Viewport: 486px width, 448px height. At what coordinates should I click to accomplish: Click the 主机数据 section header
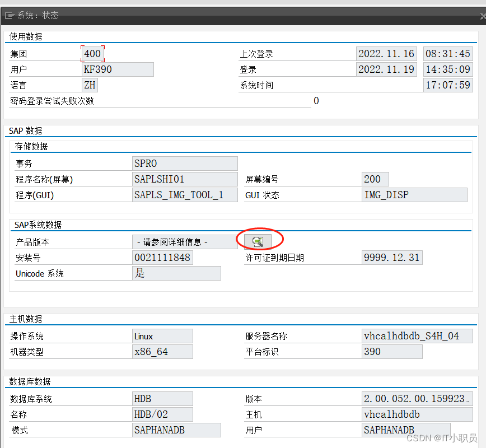26,319
